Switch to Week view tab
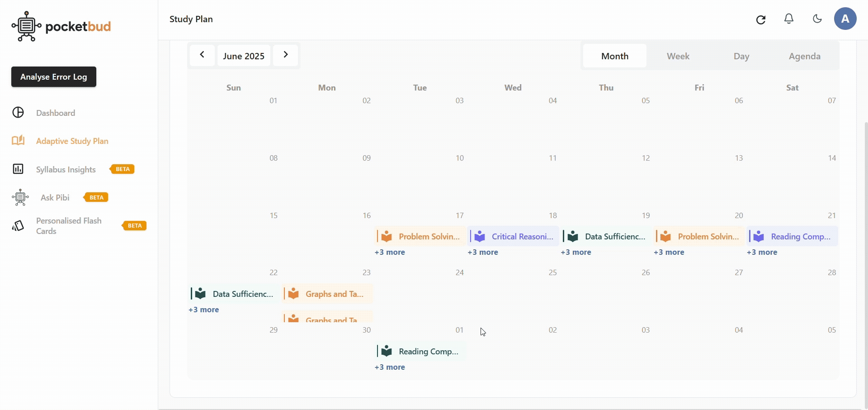 click(678, 56)
